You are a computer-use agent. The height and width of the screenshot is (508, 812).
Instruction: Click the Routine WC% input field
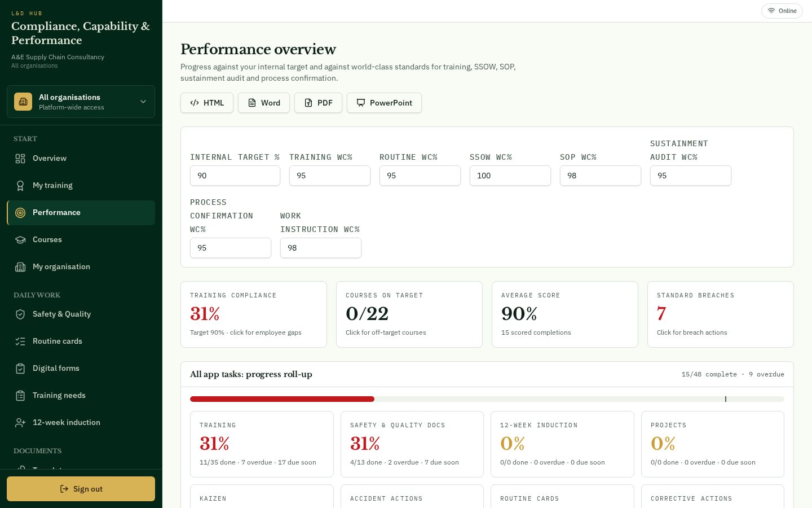420,176
